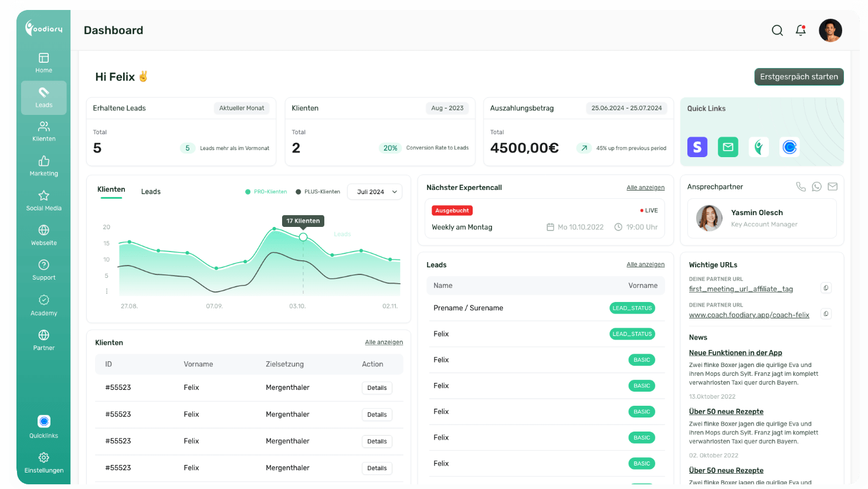Screen dimensions: 868x489
Task: Open the search magnifier icon in header
Action: [777, 30]
